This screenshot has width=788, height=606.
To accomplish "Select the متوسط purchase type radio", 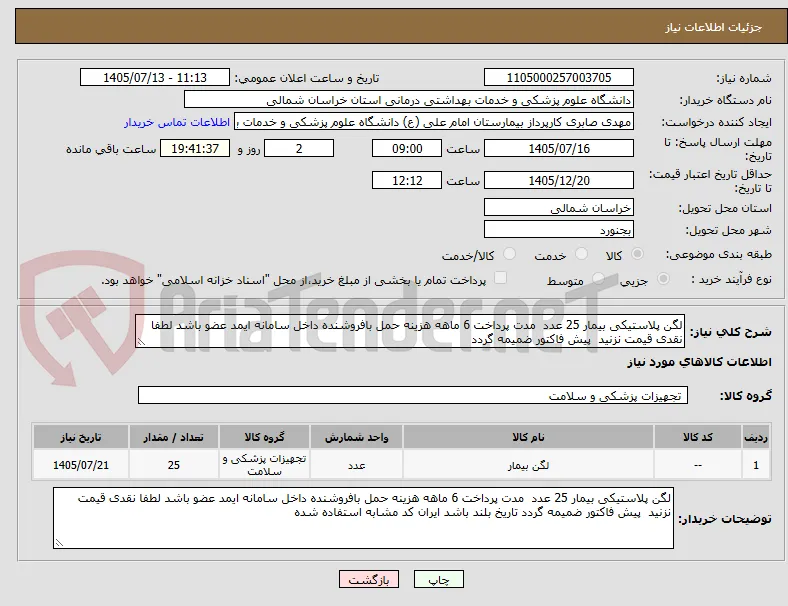I will tap(598, 278).
